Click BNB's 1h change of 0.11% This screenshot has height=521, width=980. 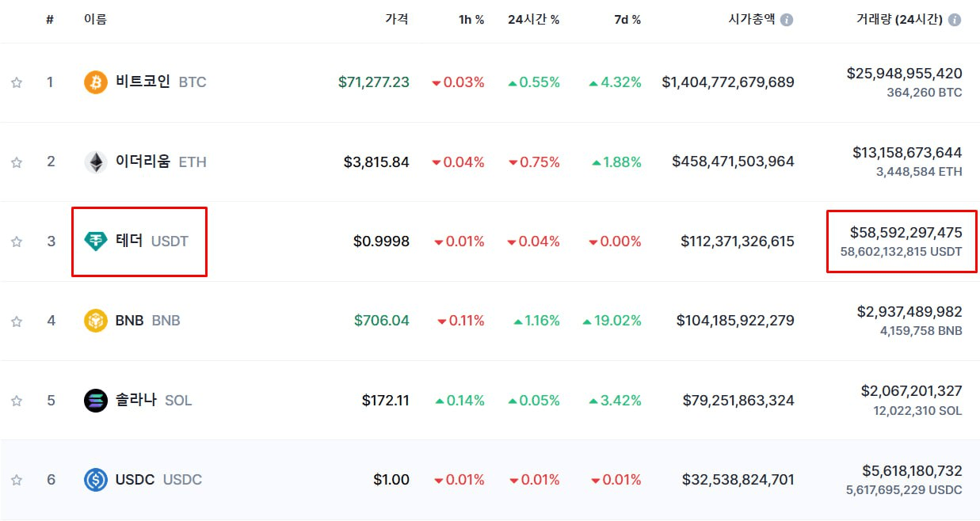point(461,321)
